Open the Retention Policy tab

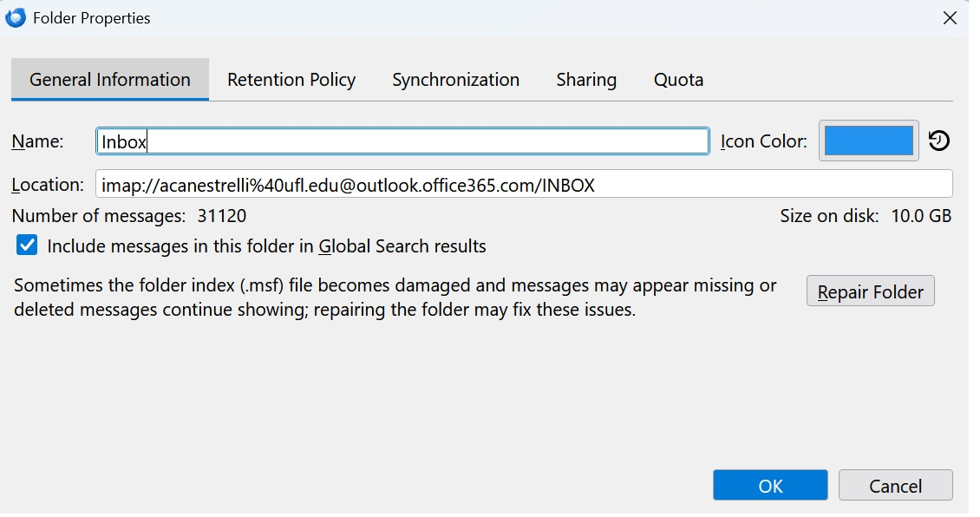pos(291,80)
